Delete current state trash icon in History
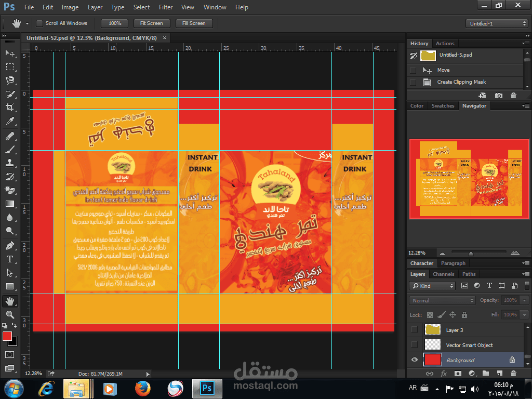The image size is (532, 399). 513,96
